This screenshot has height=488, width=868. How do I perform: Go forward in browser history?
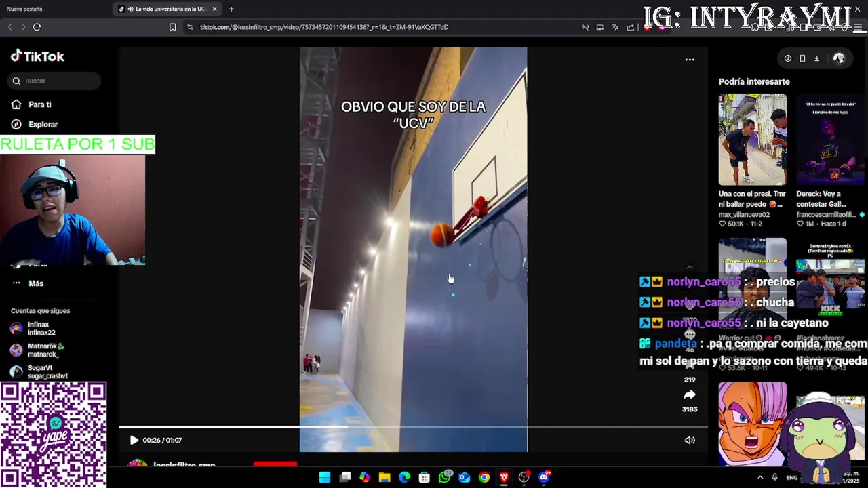[23, 27]
